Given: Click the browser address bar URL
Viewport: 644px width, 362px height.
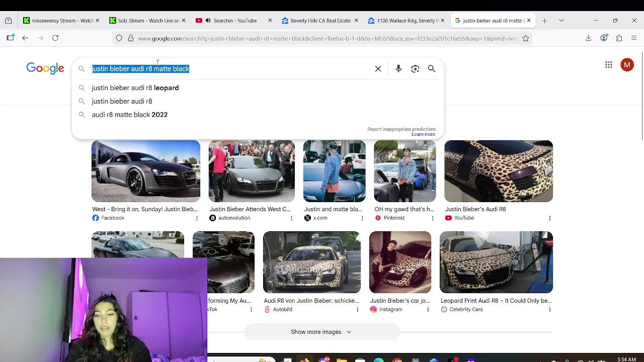Looking at the screenshot, I should pyautogui.click(x=327, y=38).
